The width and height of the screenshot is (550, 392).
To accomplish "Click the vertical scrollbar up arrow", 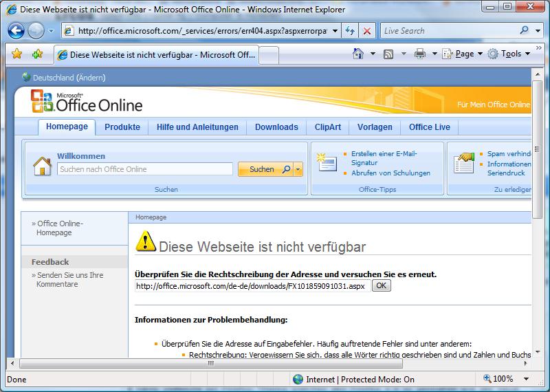I will pyautogui.click(x=537, y=74).
